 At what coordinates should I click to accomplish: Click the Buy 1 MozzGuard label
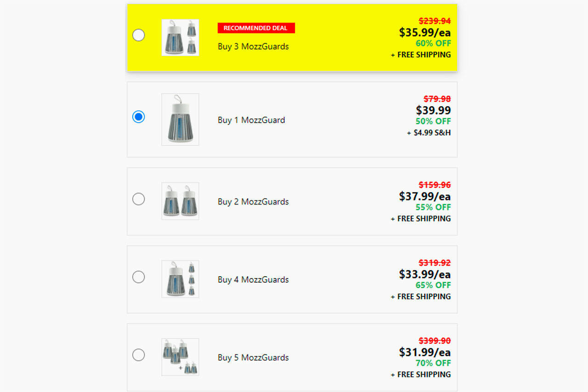(x=251, y=120)
